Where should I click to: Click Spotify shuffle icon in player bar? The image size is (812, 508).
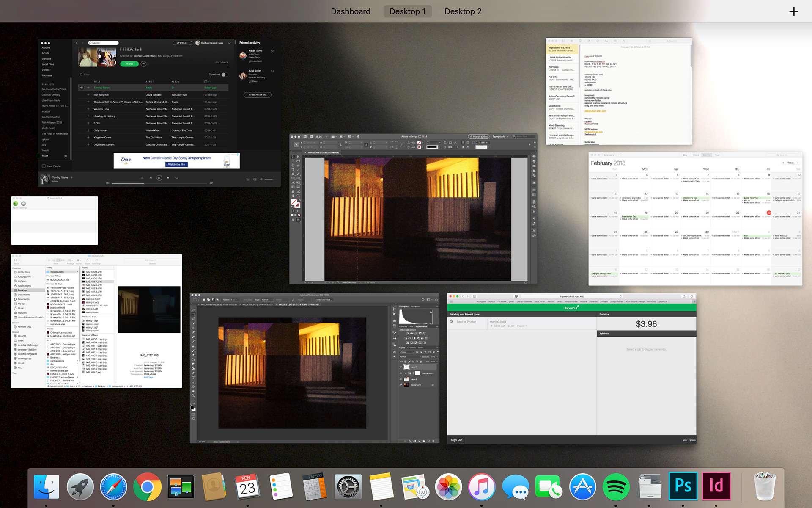(142, 178)
